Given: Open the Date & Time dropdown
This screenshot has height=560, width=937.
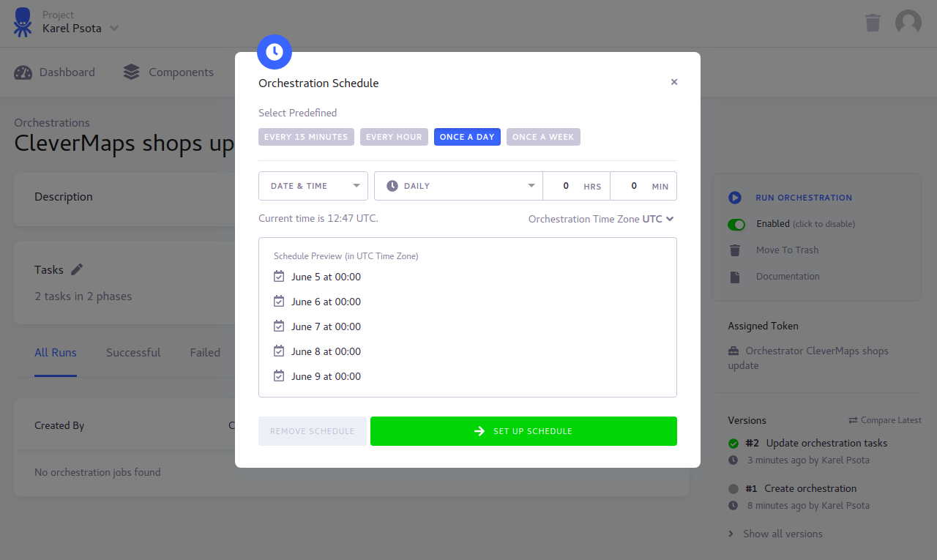Looking at the screenshot, I should pyautogui.click(x=313, y=186).
